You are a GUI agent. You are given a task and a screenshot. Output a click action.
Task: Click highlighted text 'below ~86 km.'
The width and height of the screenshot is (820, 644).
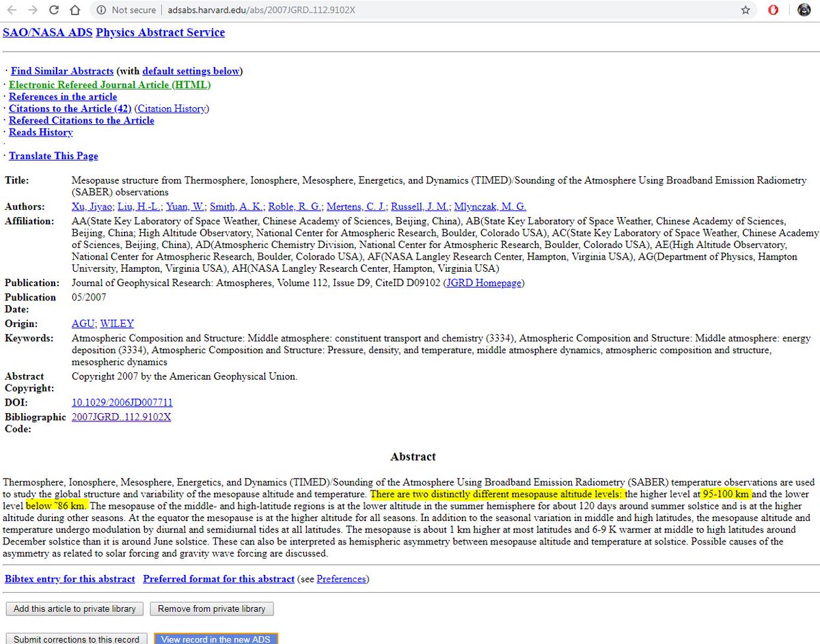pyautogui.click(x=57, y=505)
